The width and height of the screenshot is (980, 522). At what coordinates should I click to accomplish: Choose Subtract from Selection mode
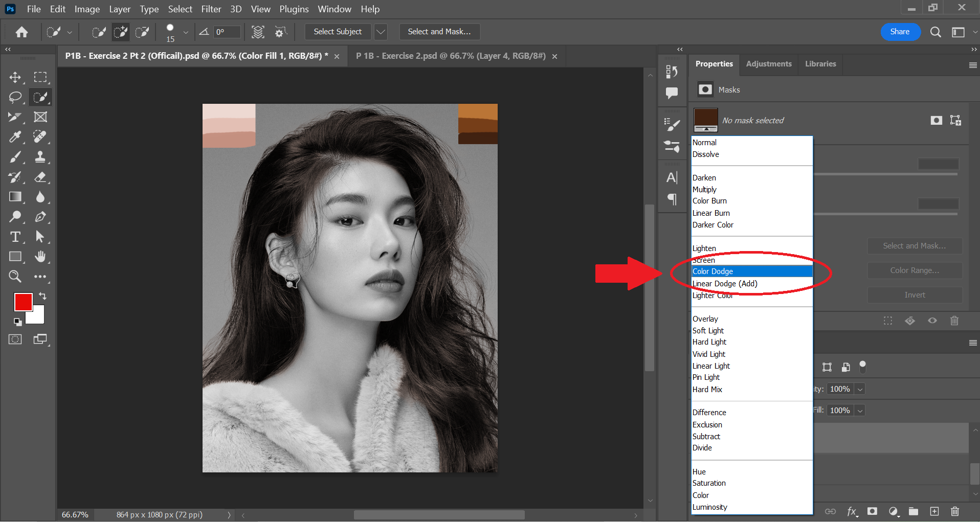142,32
